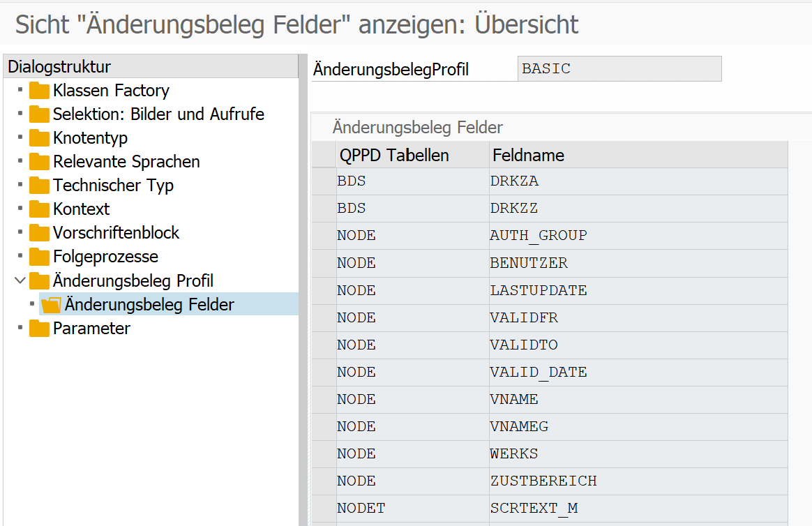The image size is (812, 526).
Task: Click the Relevante Sprachen folder icon
Action: (x=39, y=162)
